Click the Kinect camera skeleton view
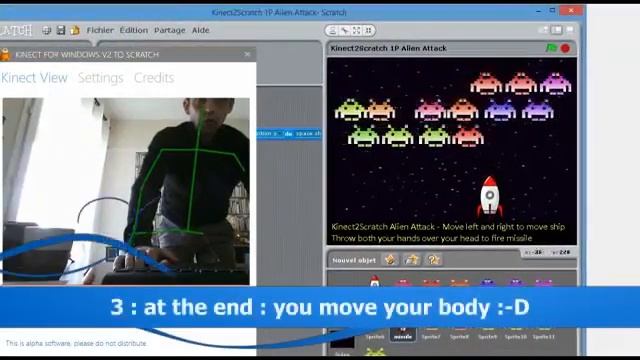640x360 pixels. click(126, 191)
